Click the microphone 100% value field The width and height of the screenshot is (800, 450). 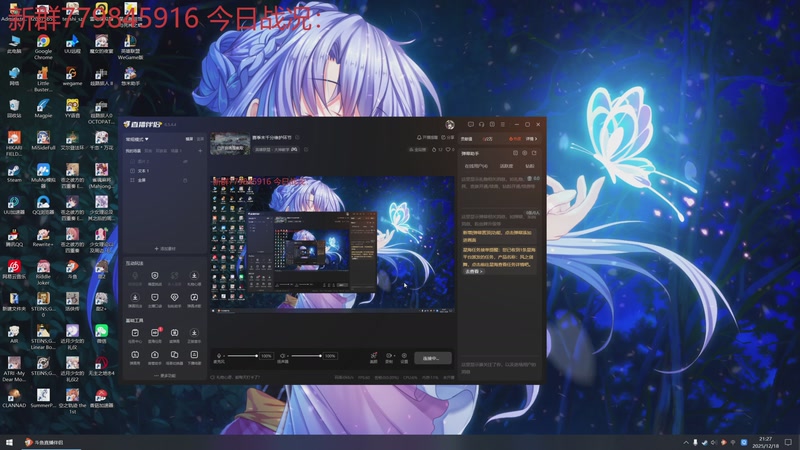click(x=266, y=356)
